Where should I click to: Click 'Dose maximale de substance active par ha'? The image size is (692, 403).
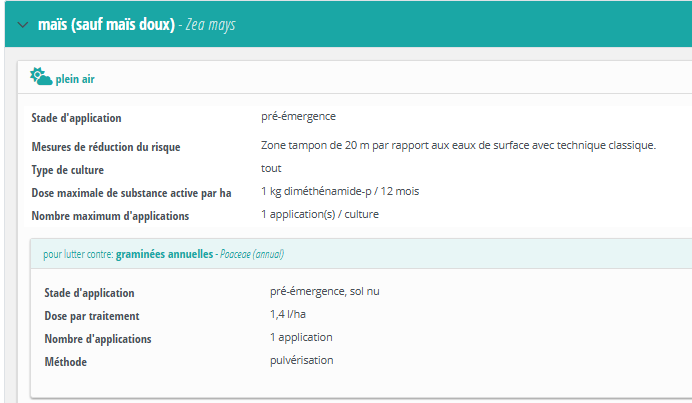(x=131, y=193)
